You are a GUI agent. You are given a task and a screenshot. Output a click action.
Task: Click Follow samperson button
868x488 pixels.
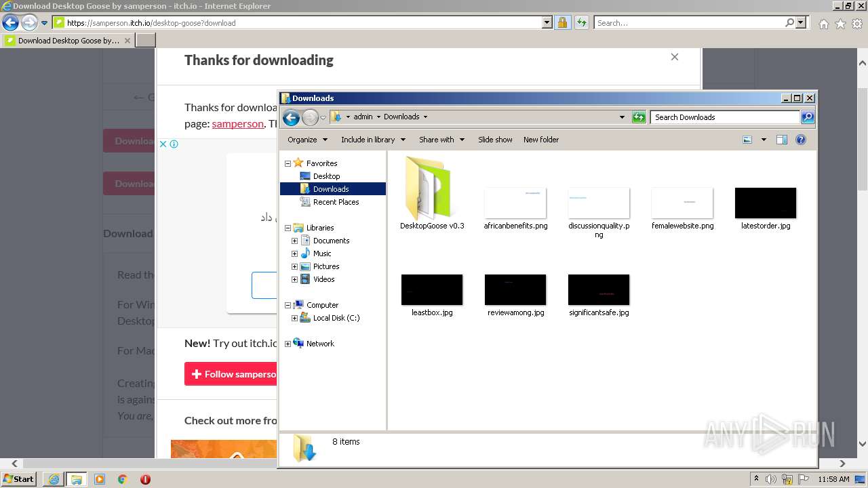[231, 374]
